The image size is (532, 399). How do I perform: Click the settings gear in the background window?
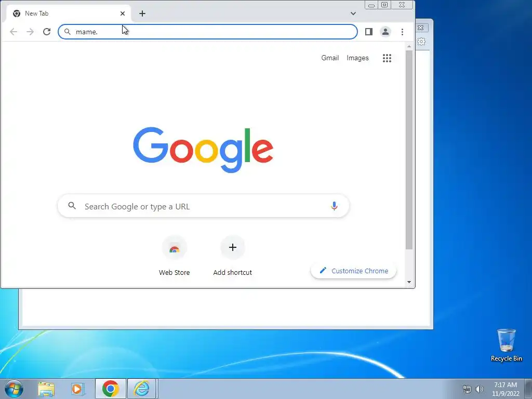(x=421, y=42)
